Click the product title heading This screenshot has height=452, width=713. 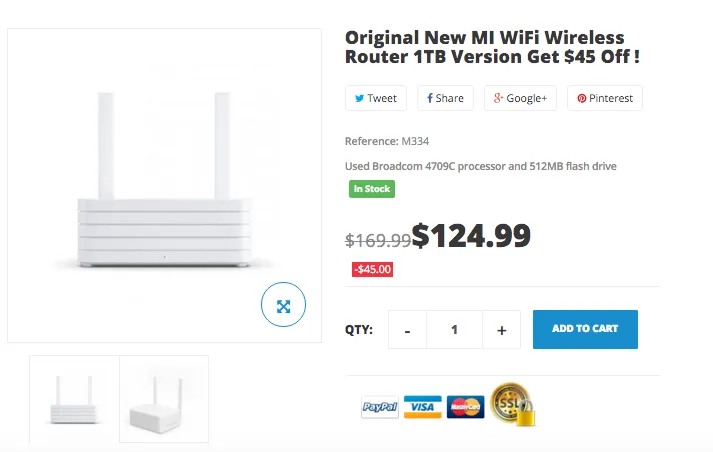tap(492, 47)
